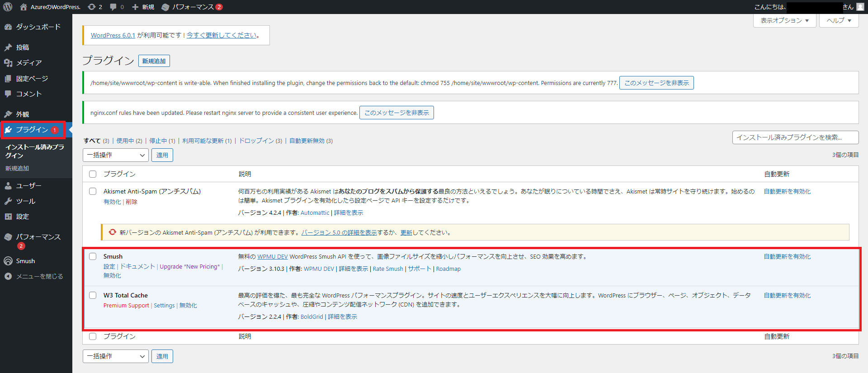Click the red Akismet update refresh icon
This screenshot has width=868, height=373.
click(x=113, y=232)
